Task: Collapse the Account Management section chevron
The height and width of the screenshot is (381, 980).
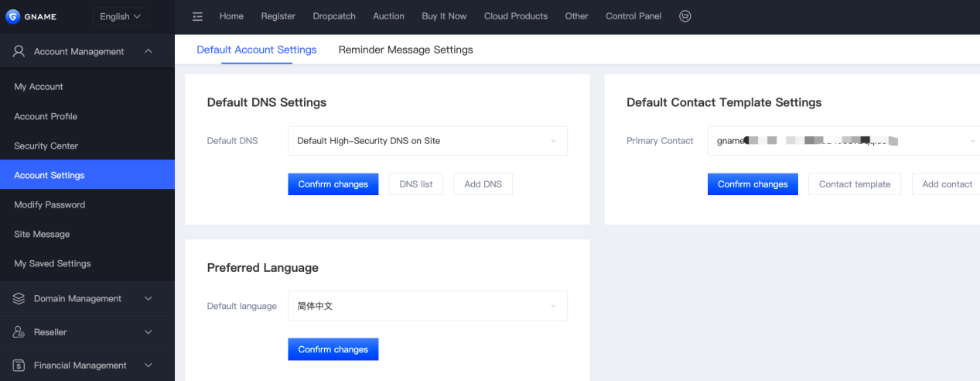Action: pyautogui.click(x=149, y=51)
